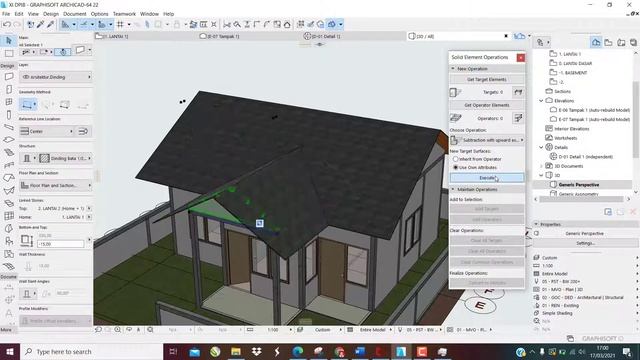Open the Layout Book icon in the Navigator
Screen dimensions: 640x360
(x=621, y=42)
